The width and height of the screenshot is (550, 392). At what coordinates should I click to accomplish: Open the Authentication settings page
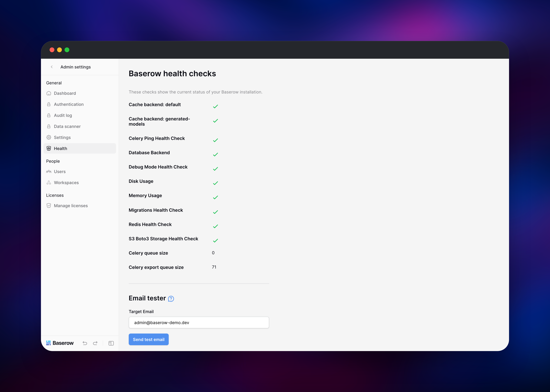click(80, 104)
